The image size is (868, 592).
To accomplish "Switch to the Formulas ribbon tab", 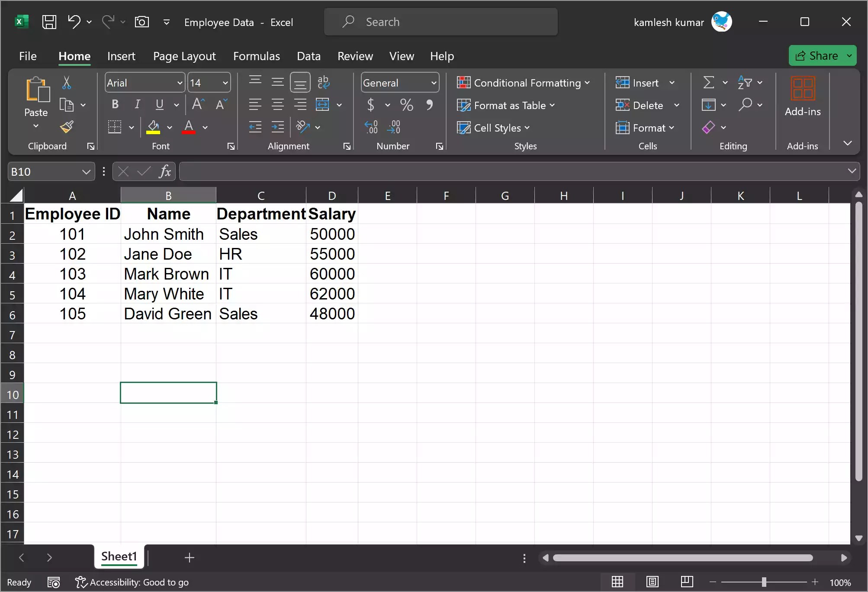I will [x=256, y=56].
